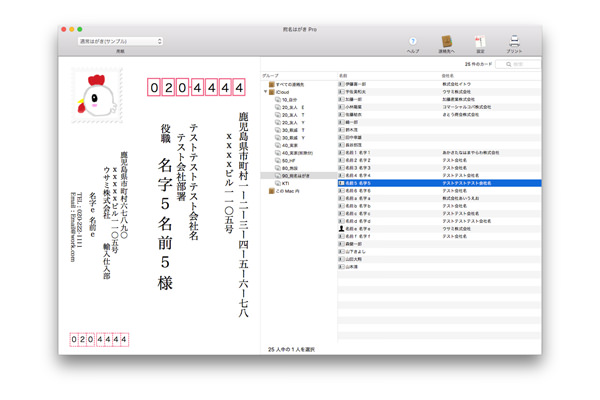
Task: Click the silhouette contact icon for 名前e 名字e
Action: pos(342,228)
